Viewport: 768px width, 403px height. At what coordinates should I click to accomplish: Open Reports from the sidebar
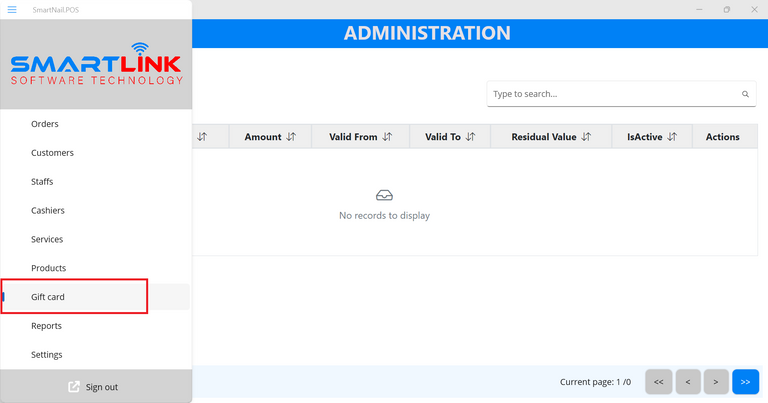(46, 326)
